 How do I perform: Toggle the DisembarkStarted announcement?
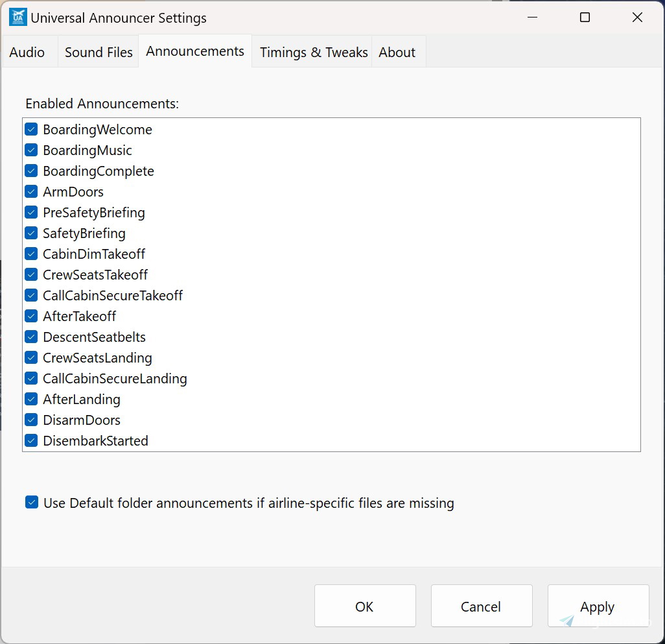pos(31,440)
